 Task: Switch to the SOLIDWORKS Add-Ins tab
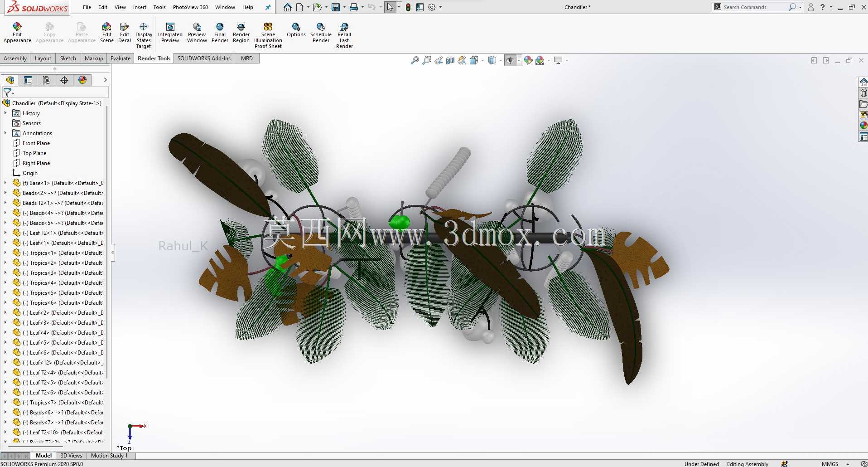204,58
